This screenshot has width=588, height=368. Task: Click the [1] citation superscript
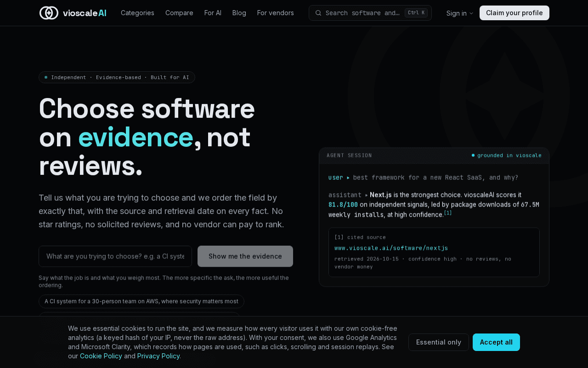448,213
